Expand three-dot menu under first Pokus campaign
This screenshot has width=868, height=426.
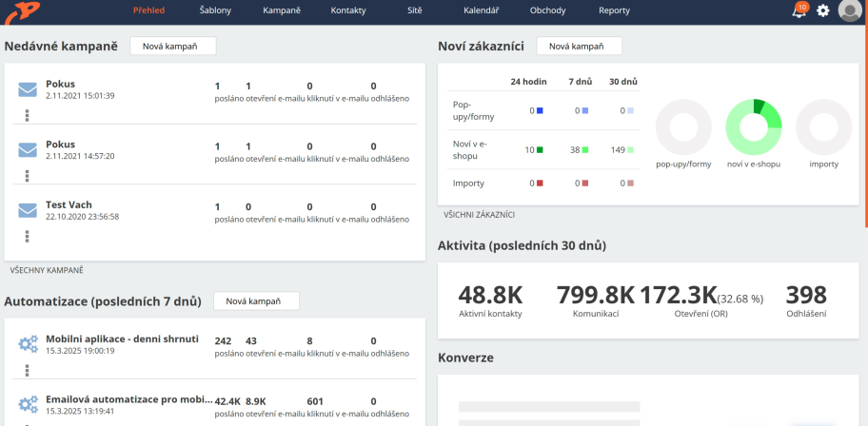[28, 115]
